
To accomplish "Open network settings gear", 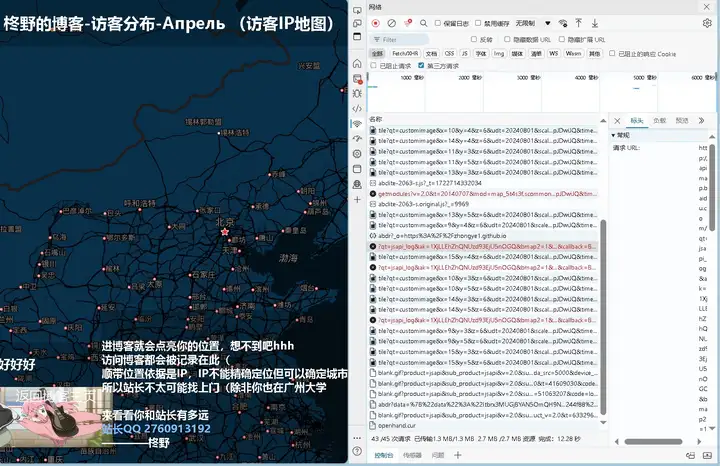I will pos(707,23).
